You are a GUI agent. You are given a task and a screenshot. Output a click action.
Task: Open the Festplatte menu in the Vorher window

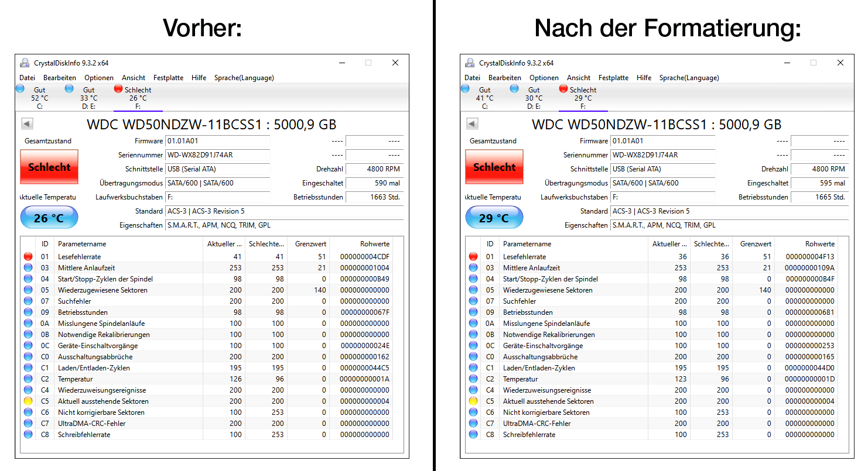point(168,77)
